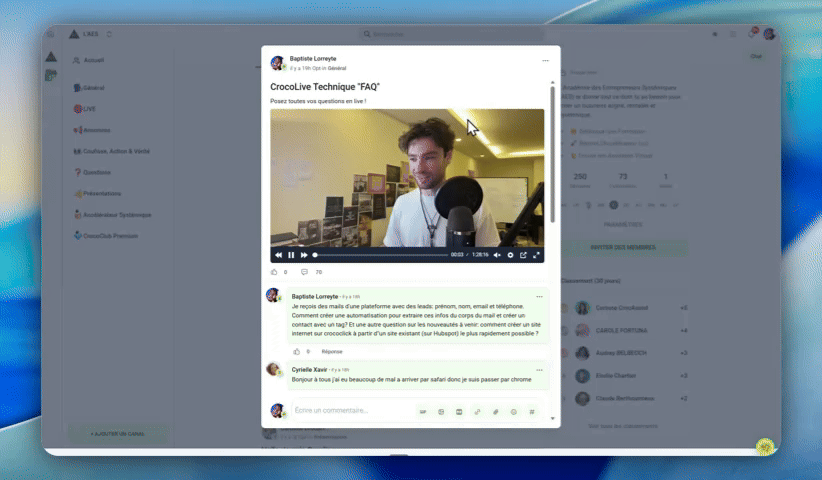
Task: Open options menu on Cyrielle Xavir's comment
Action: pyautogui.click(x=539, y=370)
